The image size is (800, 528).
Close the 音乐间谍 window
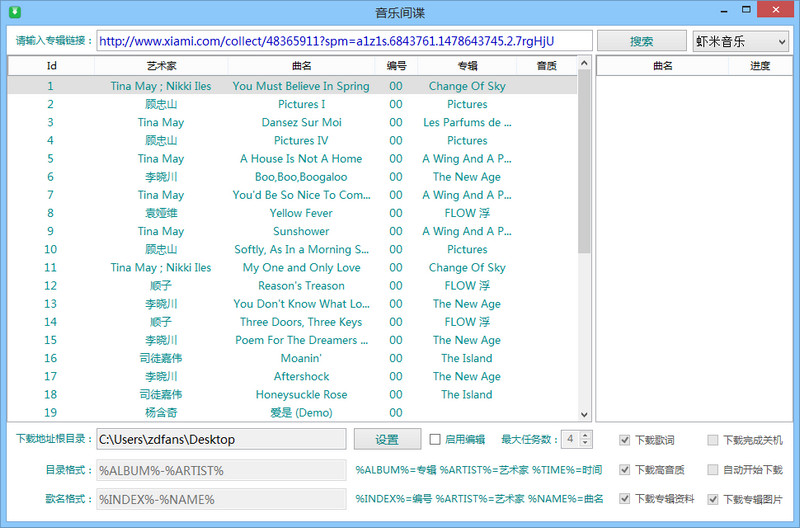[776, 10]
